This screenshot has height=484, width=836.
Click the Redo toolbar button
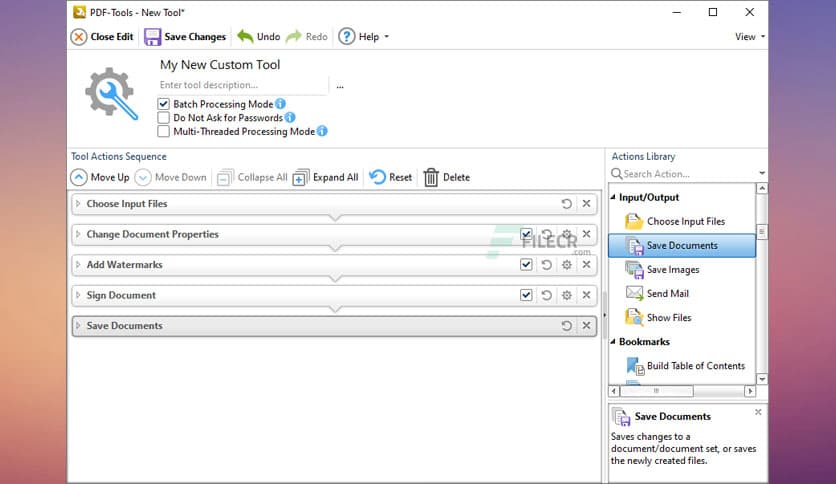pos(307,37)
